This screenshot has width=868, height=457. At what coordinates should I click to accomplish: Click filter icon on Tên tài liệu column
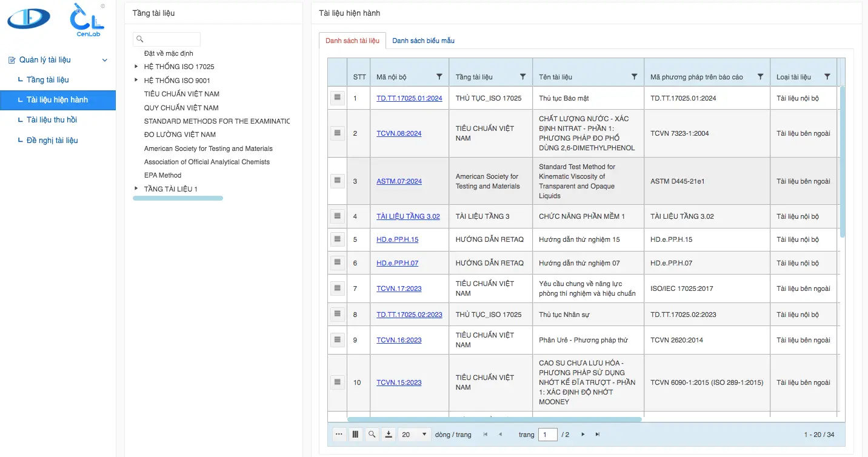click(x=634, y=77)
